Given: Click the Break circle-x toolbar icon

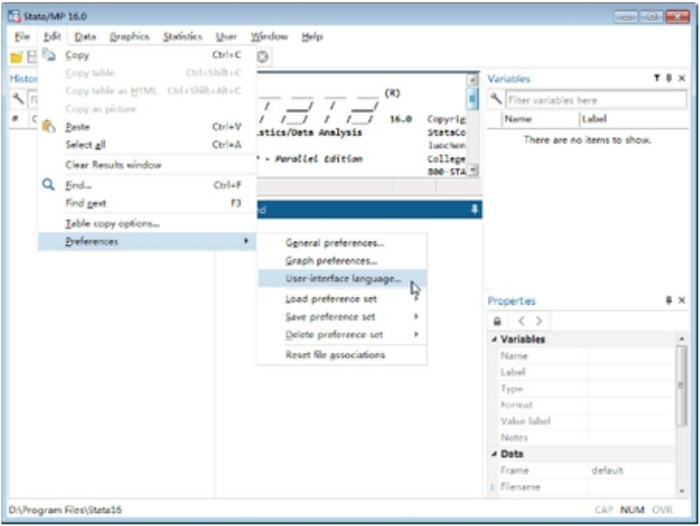Looking at the screenshot, I should (262, 57).
